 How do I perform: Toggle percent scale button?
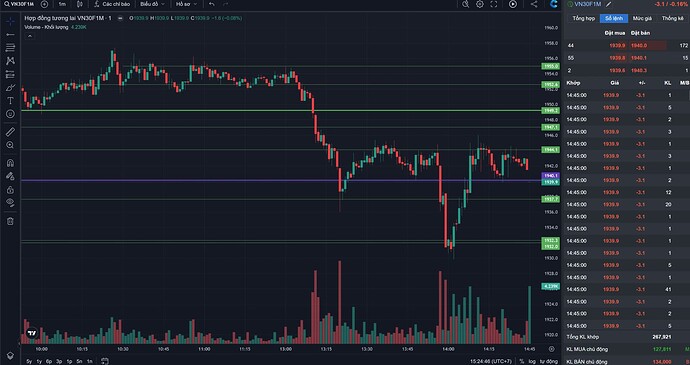click(522, 361)
